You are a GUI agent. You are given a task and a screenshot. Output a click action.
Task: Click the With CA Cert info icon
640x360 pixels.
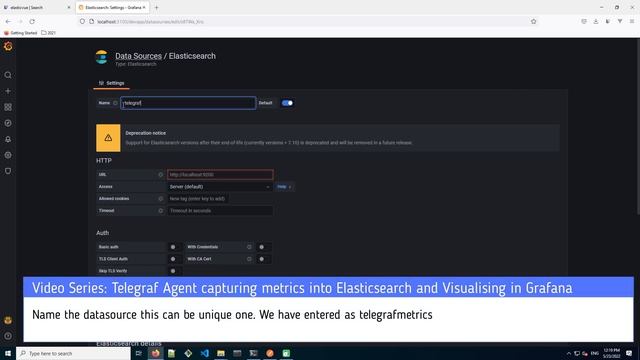(x=249, y=259)
